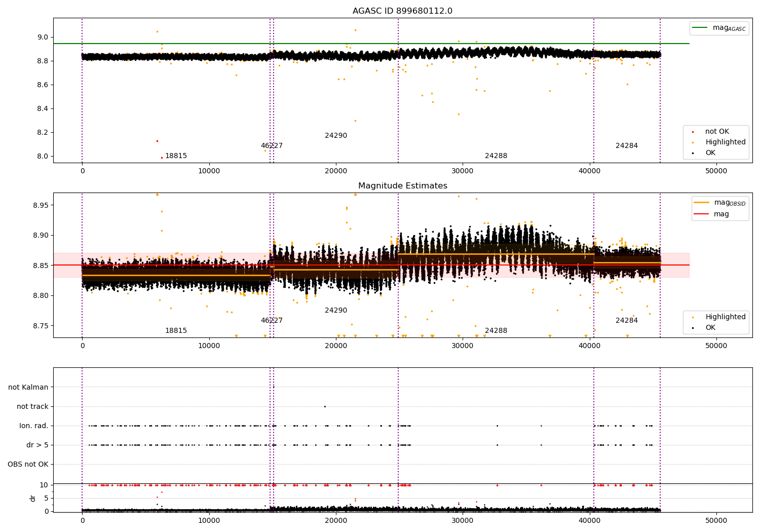Click the 8.75 tick label on the middle plot
The image size is (760, 532).
41,326
